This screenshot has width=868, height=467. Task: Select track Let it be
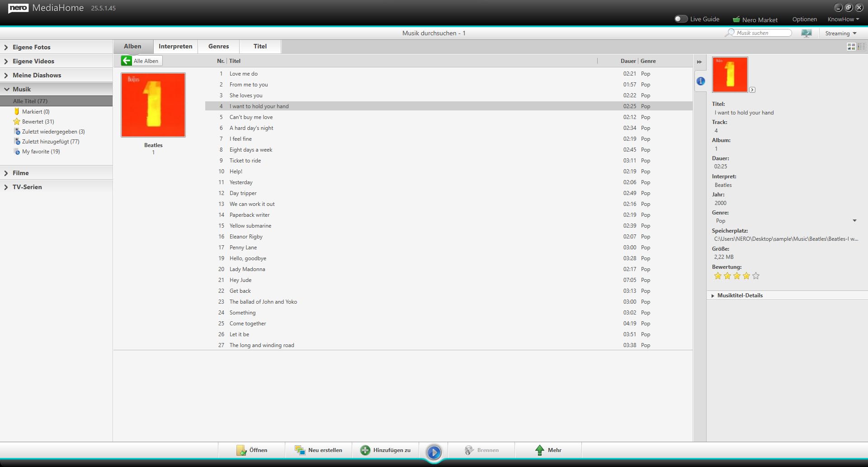point(448,334)
